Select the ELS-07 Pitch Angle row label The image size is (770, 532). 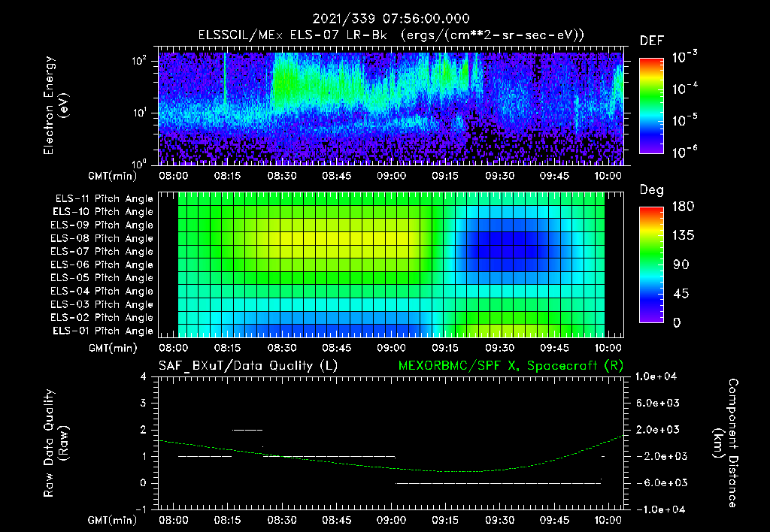coord(102,251)
